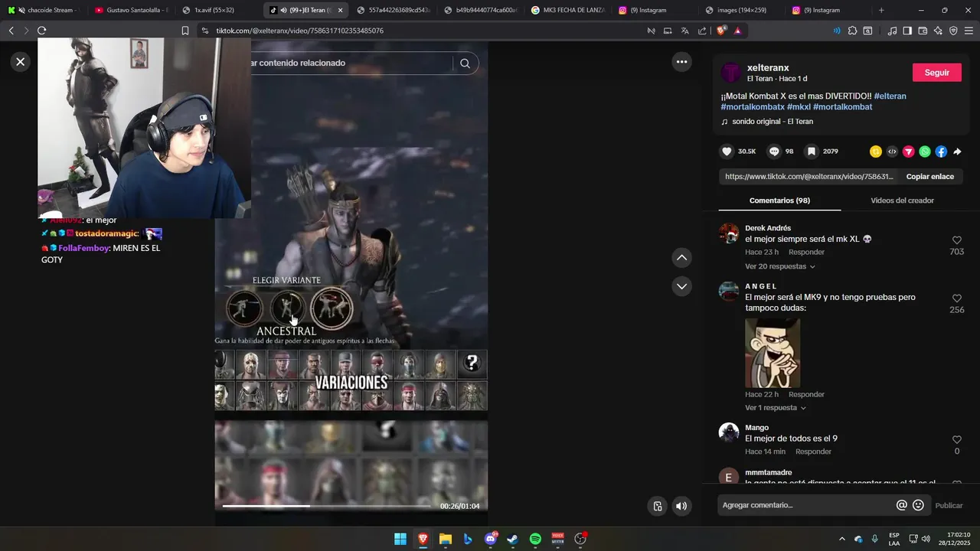Switch to Videos del creador tab

[x=902, y=201]
